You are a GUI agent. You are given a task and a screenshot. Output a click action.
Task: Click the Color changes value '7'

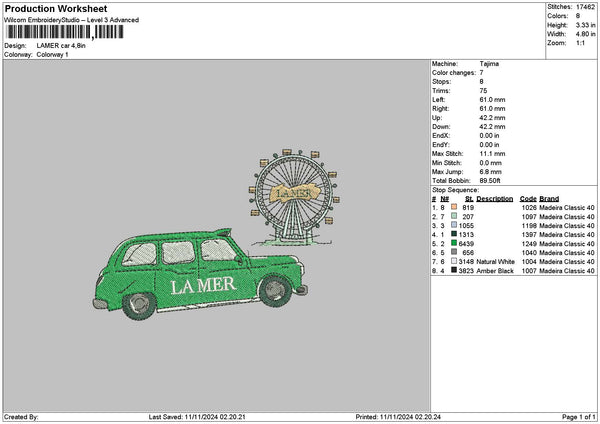[x=481, y=73]
